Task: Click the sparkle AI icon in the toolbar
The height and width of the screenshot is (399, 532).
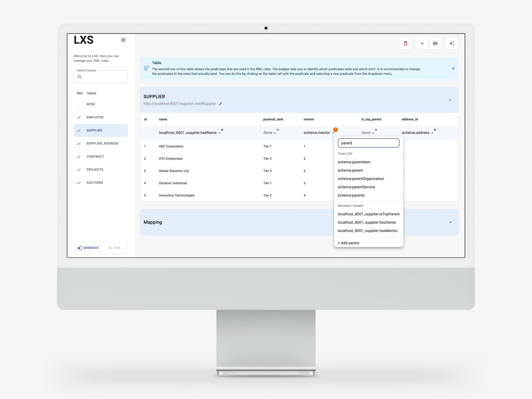Action: tap(452, 43)
